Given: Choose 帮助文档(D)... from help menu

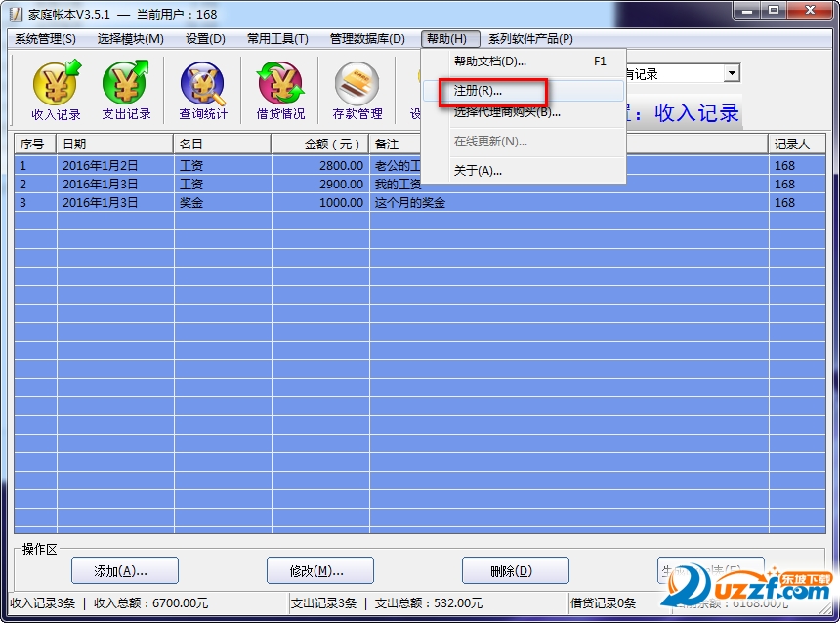Looking at the screenshot, I should pyautogui.click(x=524, y=62).
